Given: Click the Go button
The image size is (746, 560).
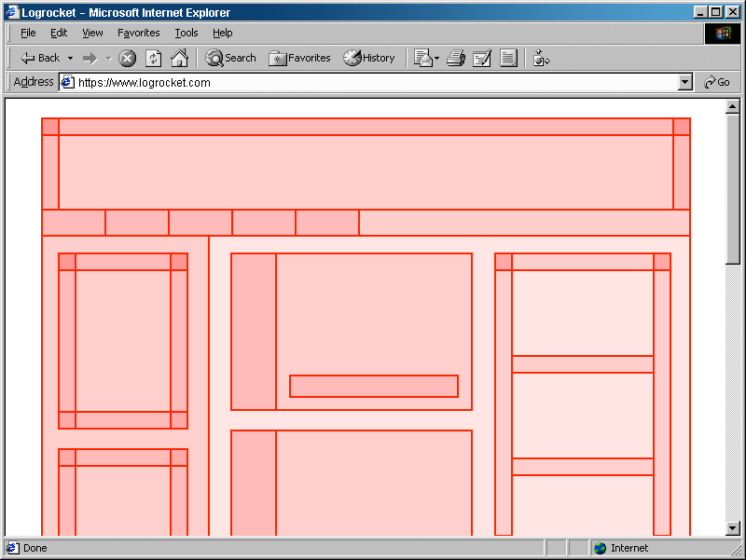Looking at the screenshot, I should [x=716, y=82].
